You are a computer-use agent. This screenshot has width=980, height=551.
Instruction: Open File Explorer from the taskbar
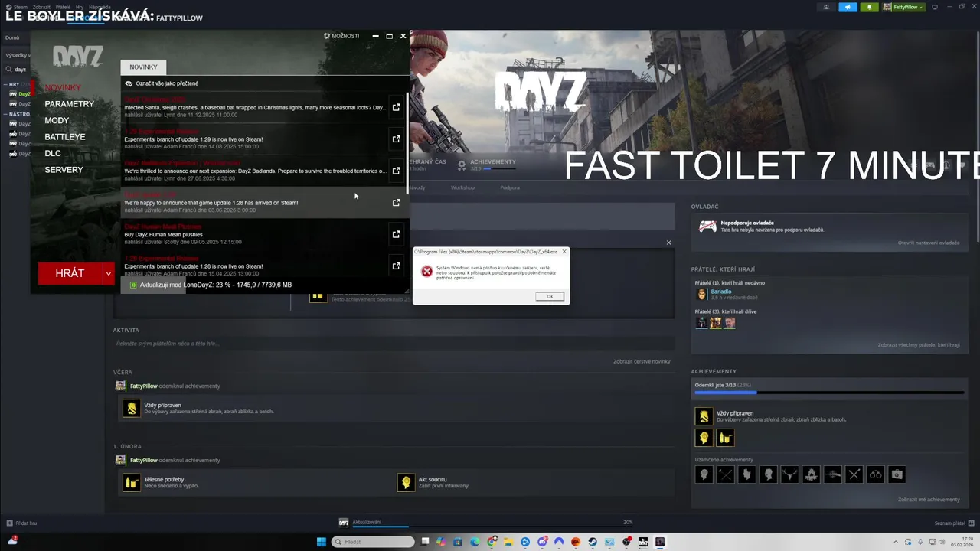click(508, 542)
